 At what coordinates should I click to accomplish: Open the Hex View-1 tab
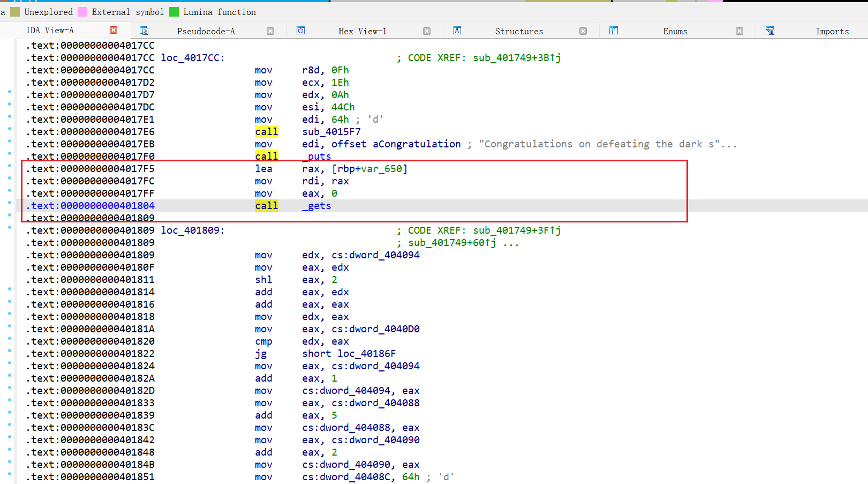pos(363,31)
